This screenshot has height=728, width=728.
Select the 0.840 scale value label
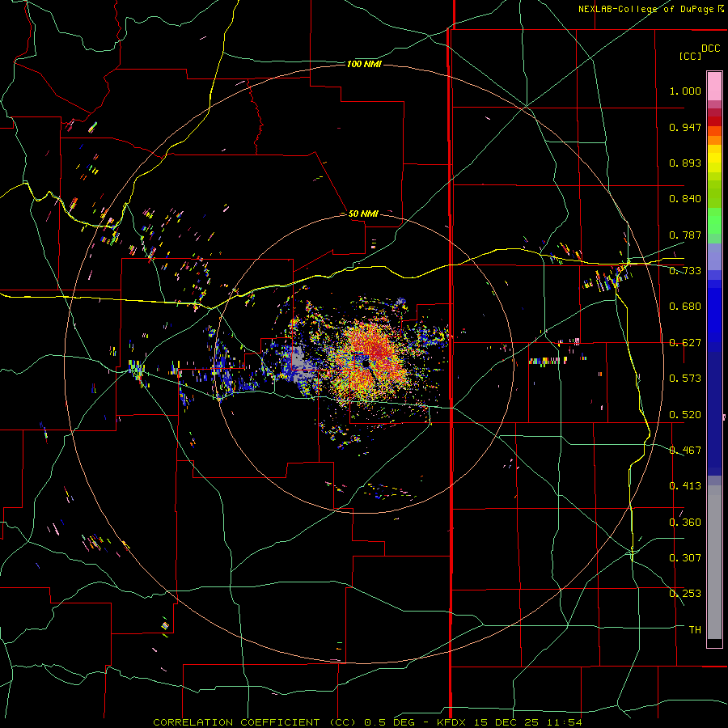pos(685,199)
